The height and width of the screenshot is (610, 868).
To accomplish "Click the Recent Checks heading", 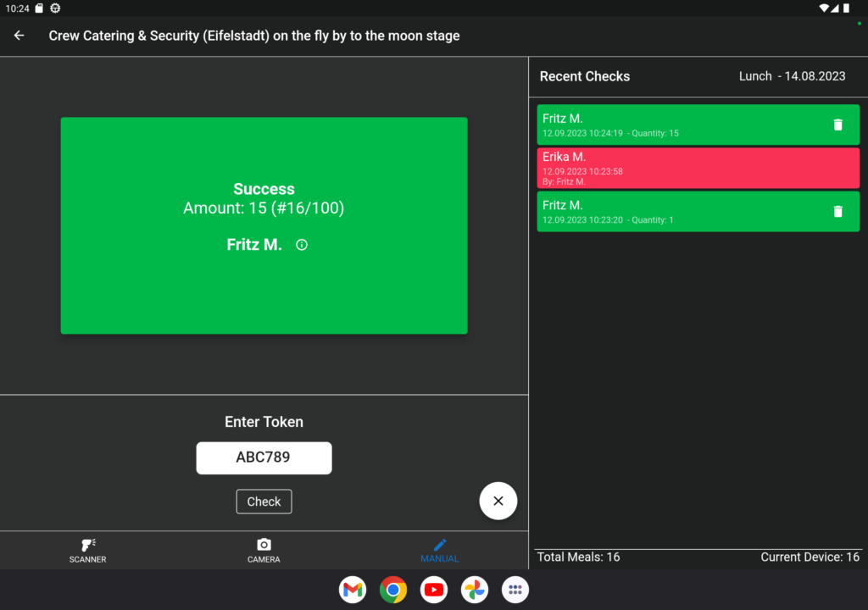I will point(585,76).
